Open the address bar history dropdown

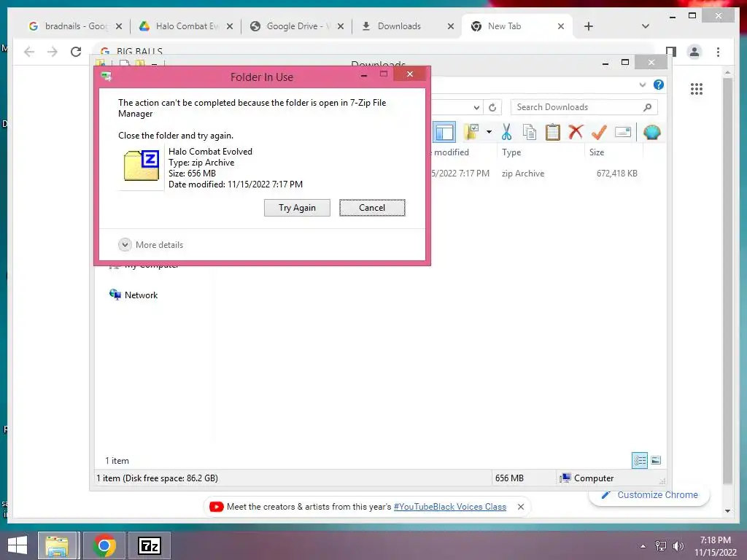pos(476,108)
